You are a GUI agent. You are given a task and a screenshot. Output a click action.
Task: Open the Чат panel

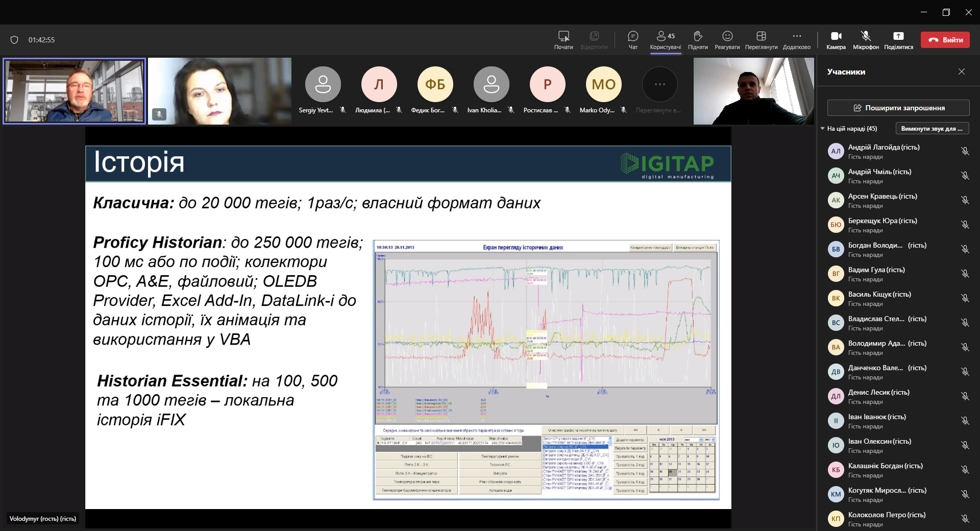coord(633,40)
